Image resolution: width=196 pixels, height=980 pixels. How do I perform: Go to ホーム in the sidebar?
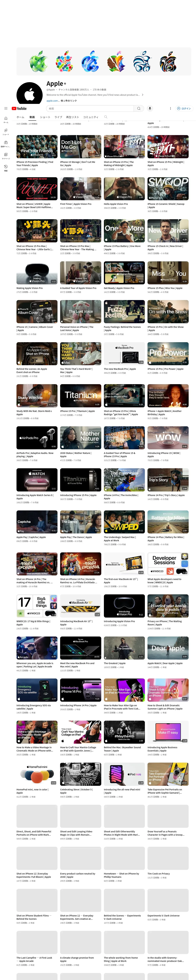click(x=6, y=120)
